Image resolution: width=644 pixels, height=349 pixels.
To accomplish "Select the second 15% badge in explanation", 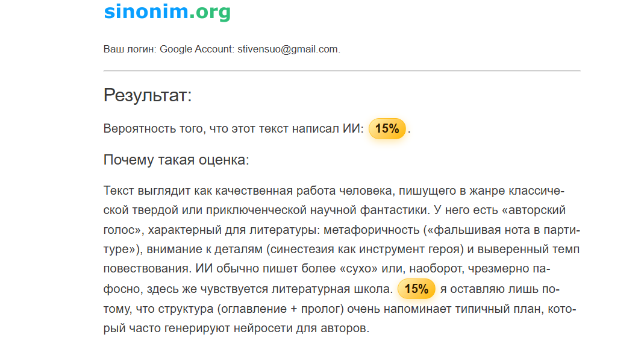I will coord(416,289).
